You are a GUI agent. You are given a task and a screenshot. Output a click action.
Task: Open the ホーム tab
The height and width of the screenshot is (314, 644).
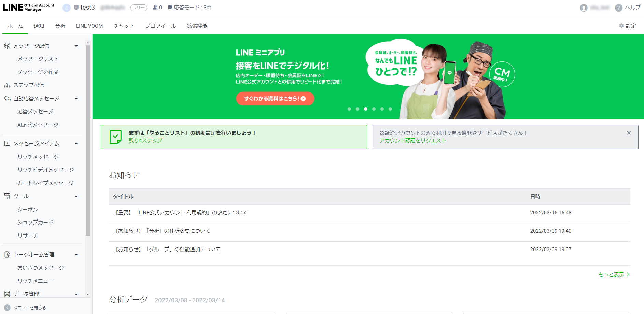pyautogui.click(x=15, y=26)
